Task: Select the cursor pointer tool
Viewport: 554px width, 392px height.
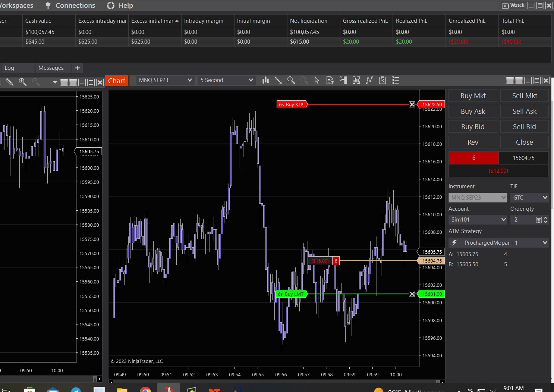Action: click(x=317, y=80)
